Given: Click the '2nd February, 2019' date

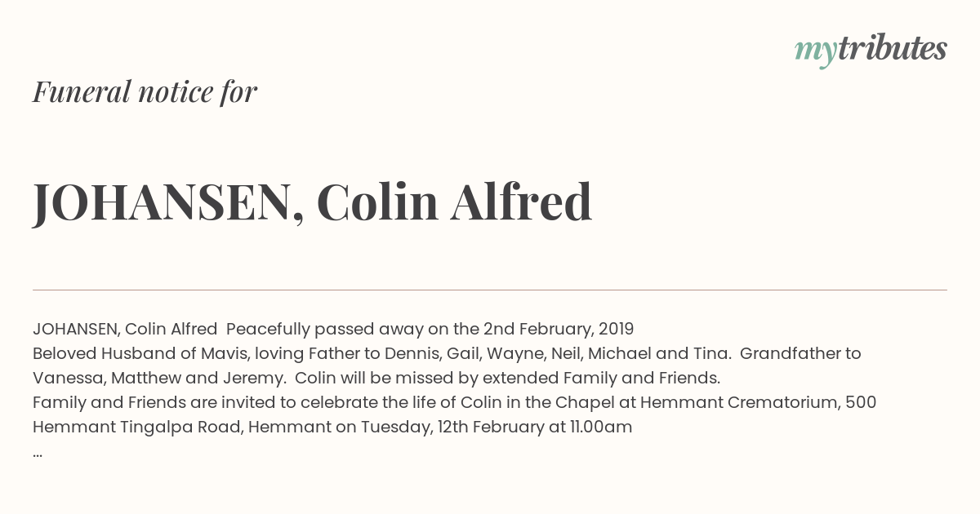Looking at the screenshot, I should coord(559,329).
